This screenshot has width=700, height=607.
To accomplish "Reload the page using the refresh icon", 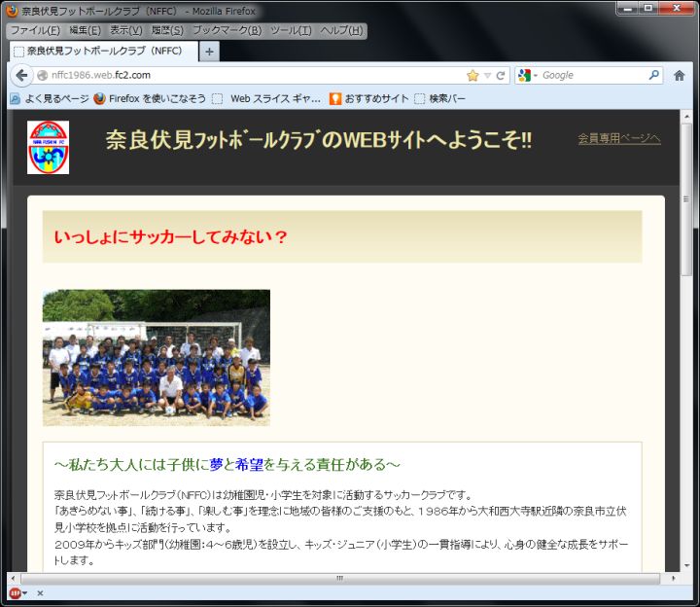I will point(501,75).
